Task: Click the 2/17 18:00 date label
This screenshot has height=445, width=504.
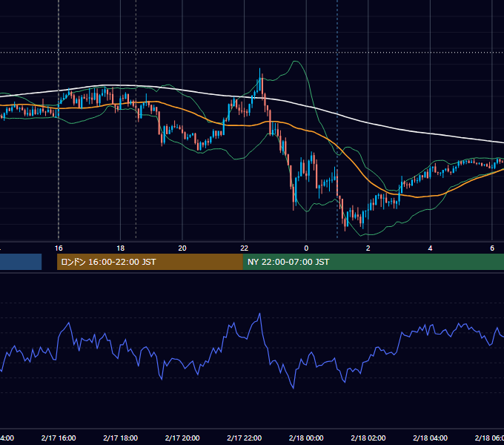Action: 121,438
